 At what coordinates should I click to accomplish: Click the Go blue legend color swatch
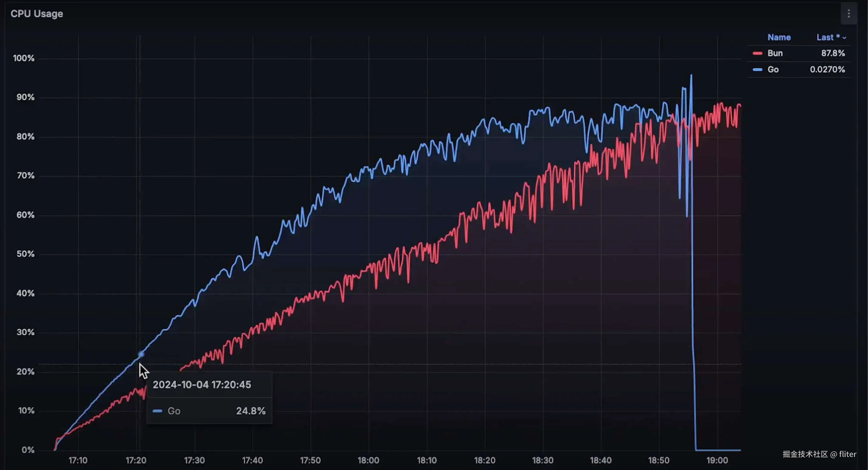[x=757, y=70]
